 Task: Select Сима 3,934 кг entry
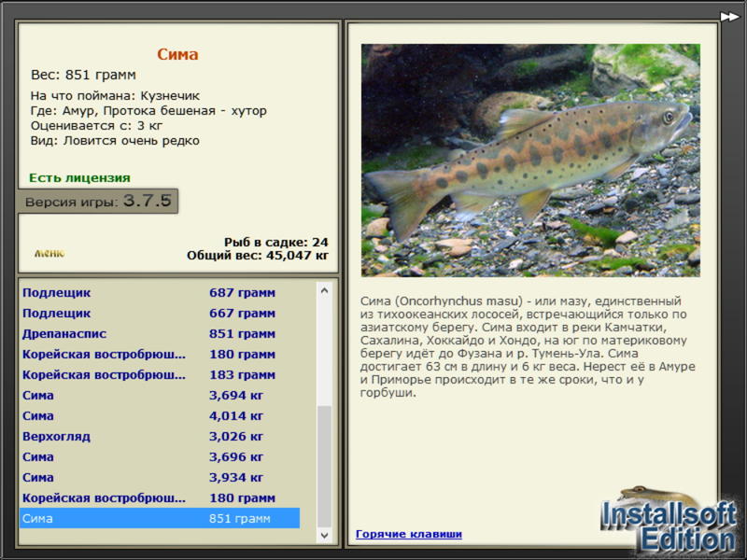pyautogui.click(x=160, y=477)
